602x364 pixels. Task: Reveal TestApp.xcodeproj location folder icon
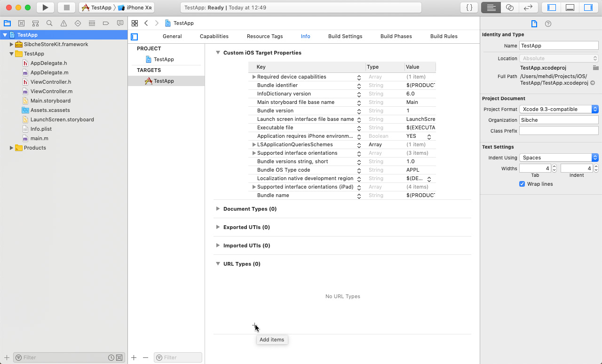coord(595,68)
